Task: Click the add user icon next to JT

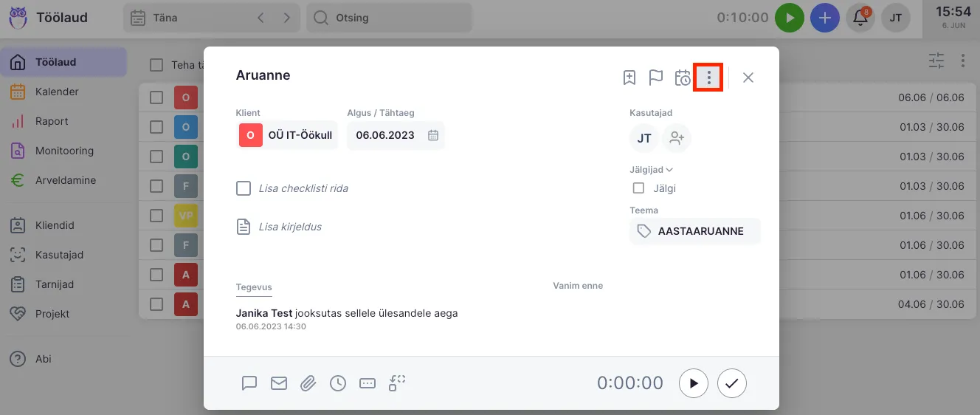Action: pos(677,138)
